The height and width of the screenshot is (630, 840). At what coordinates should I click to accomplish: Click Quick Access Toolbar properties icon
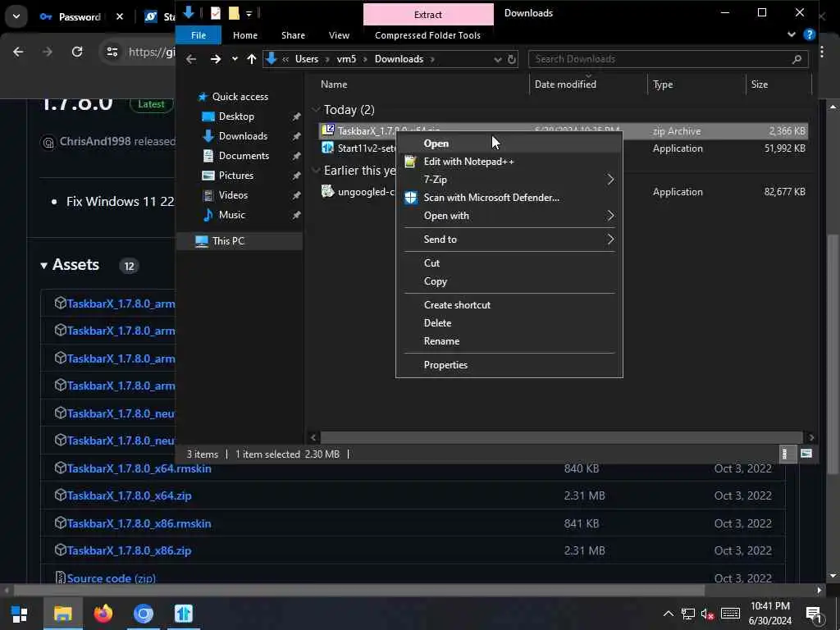point(216,13)
